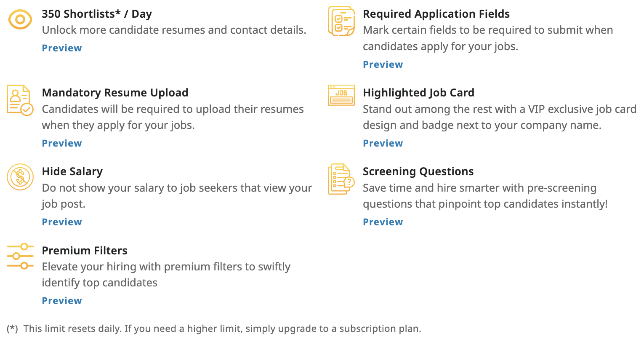
Task: Click the Screening Questions heading
Action: coord(418,171)
